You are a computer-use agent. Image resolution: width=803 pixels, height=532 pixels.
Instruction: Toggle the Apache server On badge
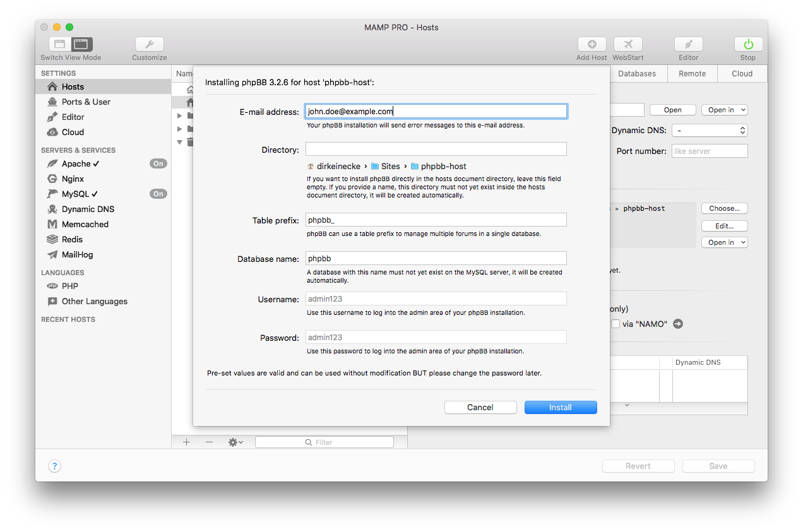pyautogui.click(x=158, y=163)
